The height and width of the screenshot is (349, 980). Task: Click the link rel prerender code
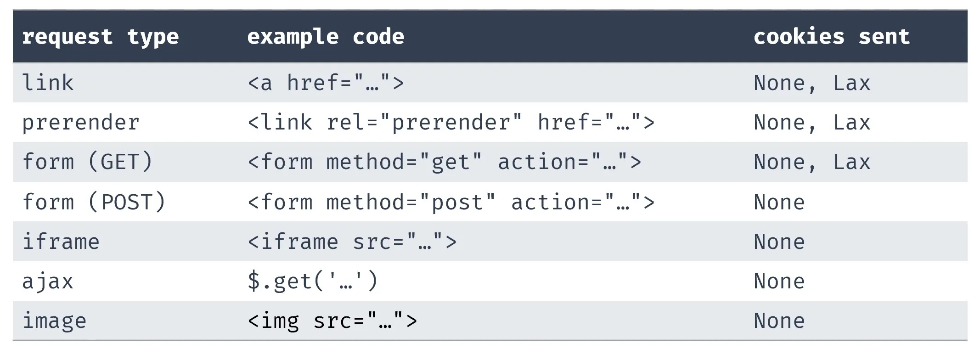click(451, 123)
